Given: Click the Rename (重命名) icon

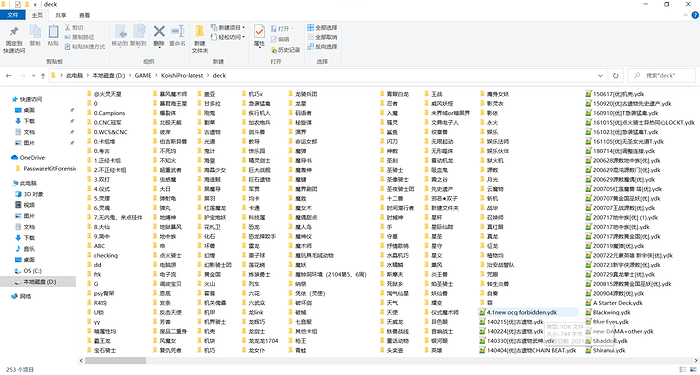Looking at the screenshot, I should click(x=178, y=31).
